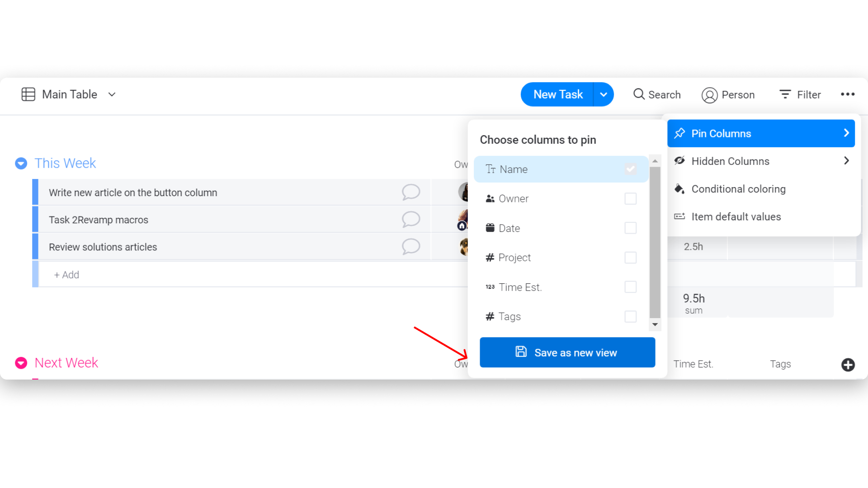The image size is (868, 488).
Task: Select Pin Columns menu item
Action: pyautogui.click(x=761, y=133)
